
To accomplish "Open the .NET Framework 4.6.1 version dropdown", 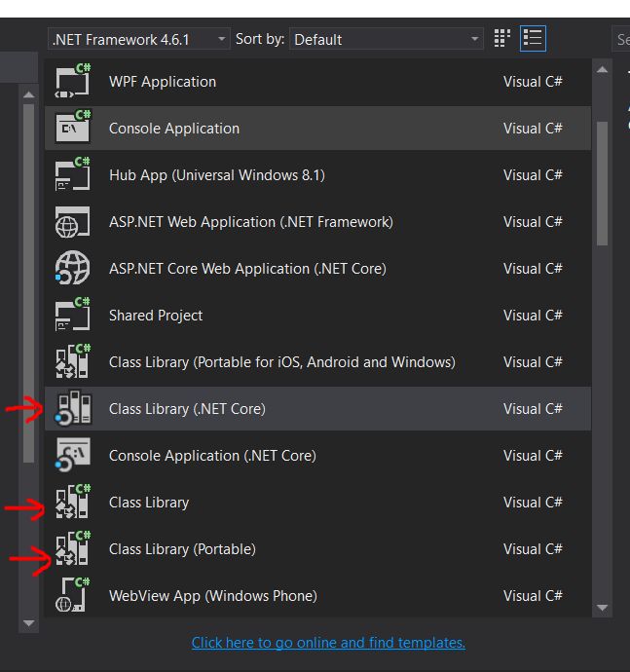I will coord(138,39).
